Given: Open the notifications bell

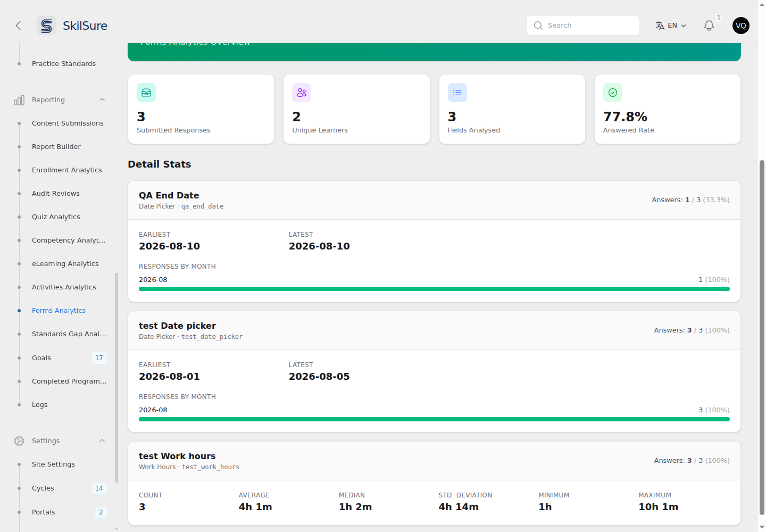Looking at the screenshot, I should 709,26.
